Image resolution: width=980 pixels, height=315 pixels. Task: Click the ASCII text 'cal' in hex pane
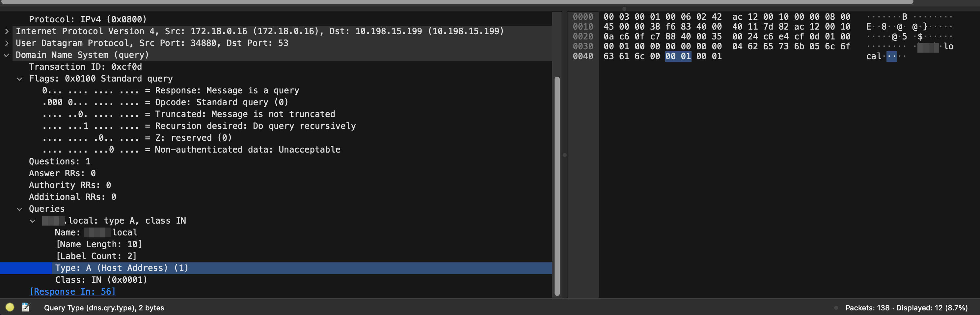click(x=874, y=56)
